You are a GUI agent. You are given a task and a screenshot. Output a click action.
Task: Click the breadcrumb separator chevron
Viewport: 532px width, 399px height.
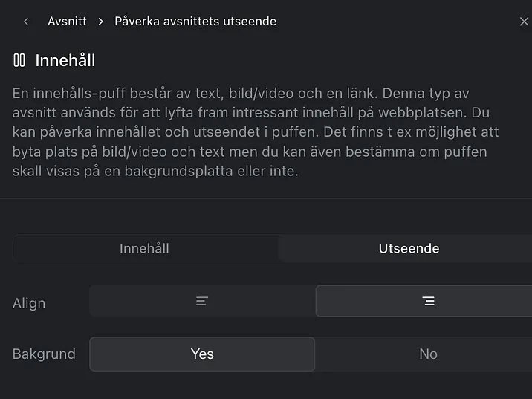point(100,22)
